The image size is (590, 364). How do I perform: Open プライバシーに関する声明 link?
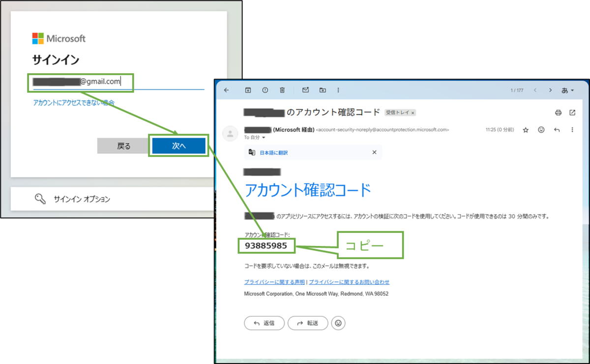[x=274, y=282]
